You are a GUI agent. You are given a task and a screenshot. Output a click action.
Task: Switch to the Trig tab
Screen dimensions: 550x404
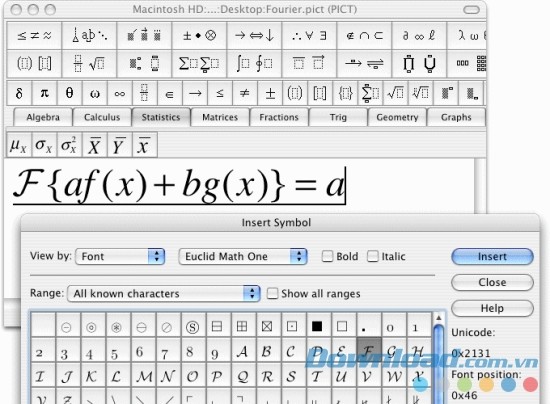point(338,117)
